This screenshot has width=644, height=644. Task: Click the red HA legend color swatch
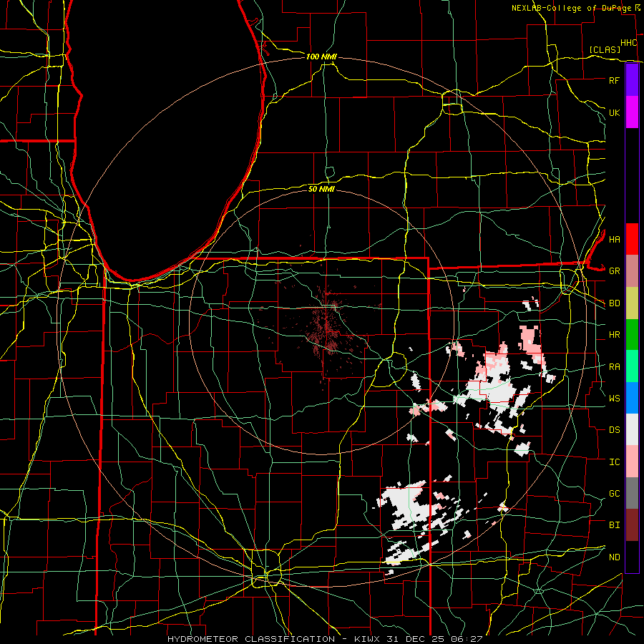point(632,239)
